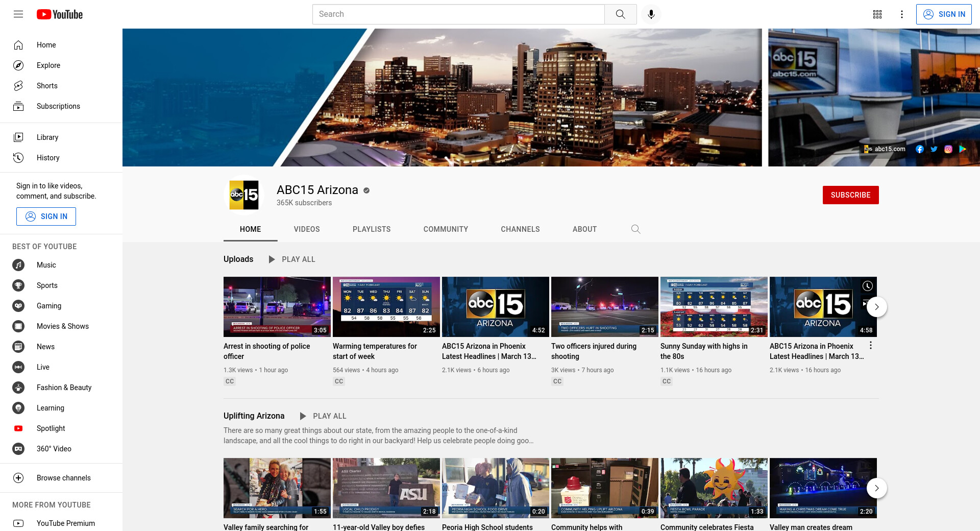Open the Uploads section heading
The height and width of the screenshot is (531, 980).
238,259
